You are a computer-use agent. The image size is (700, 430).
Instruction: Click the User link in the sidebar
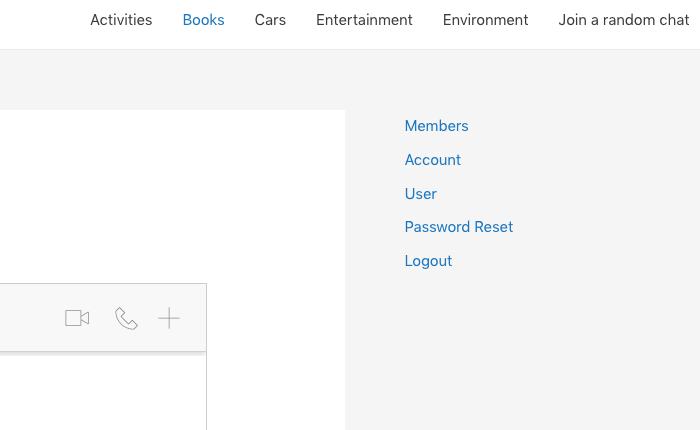421,194
